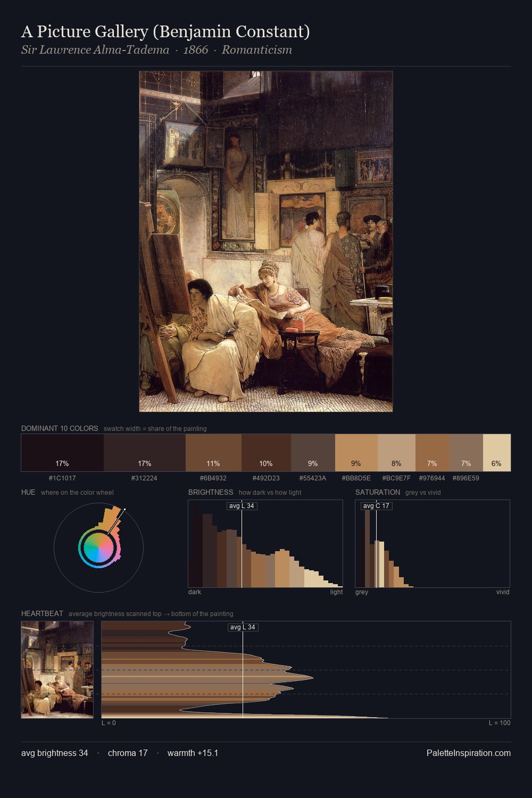The image size is (532, 798).
Task: Click the hex code text #1C1017
Action: tap(62, 478)
